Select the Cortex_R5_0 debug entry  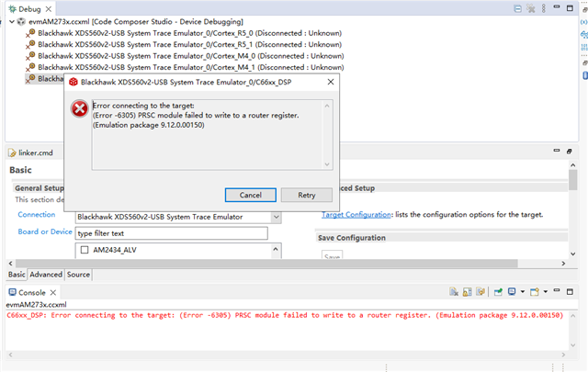pos(189,33)
